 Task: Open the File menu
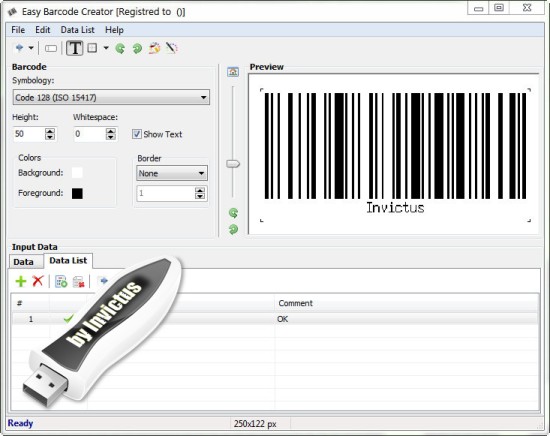pyautogui.click(x=18, y=30)
